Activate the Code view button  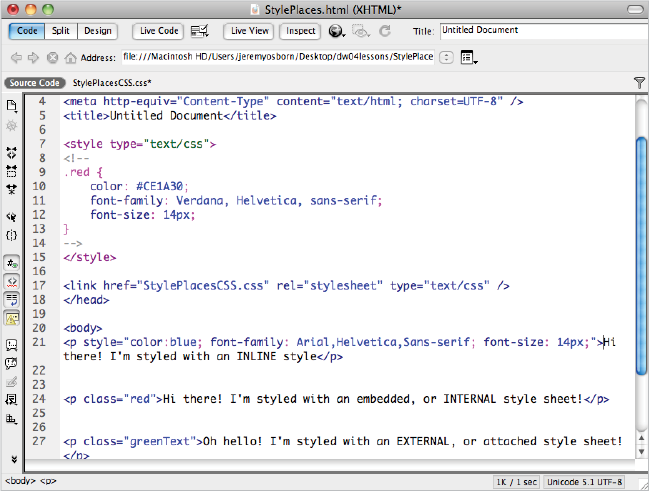pyautogui.click(x=27, y=31)
